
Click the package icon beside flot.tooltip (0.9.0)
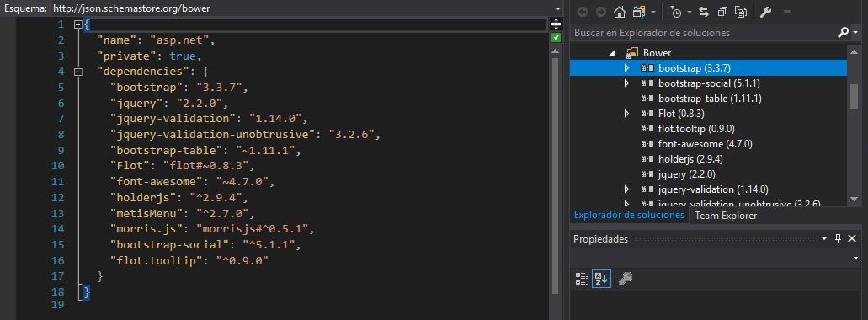tap(647, 129)
